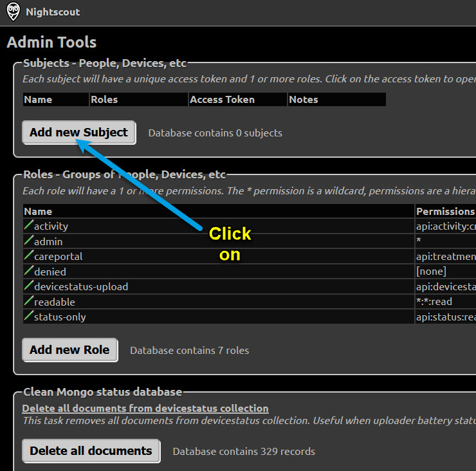This screenshot has height=471, width=476.
Task: Select the 'denied' role name
Action: (x=50, y=272)
